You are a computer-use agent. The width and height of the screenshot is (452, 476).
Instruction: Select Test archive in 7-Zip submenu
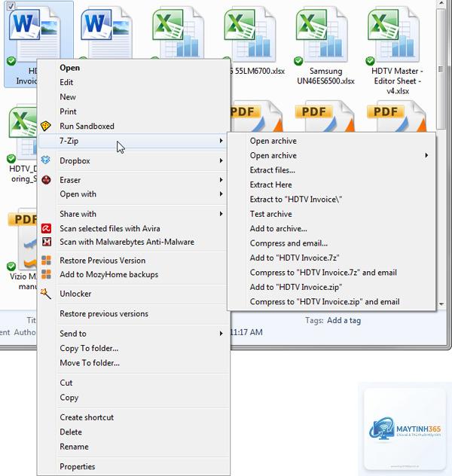click(331, 214)
